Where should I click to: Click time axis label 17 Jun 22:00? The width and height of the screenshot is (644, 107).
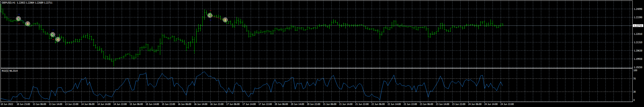click(x=265, y=104)
